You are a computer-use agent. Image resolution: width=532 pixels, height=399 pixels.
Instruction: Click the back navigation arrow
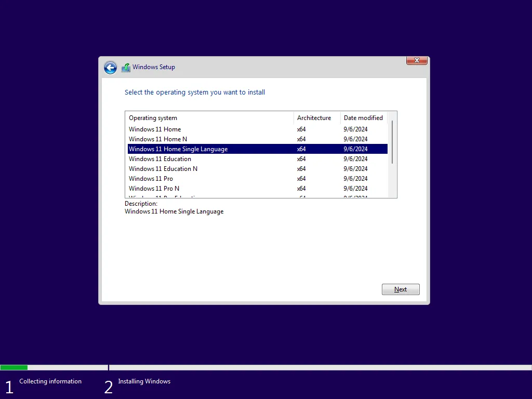110,68
